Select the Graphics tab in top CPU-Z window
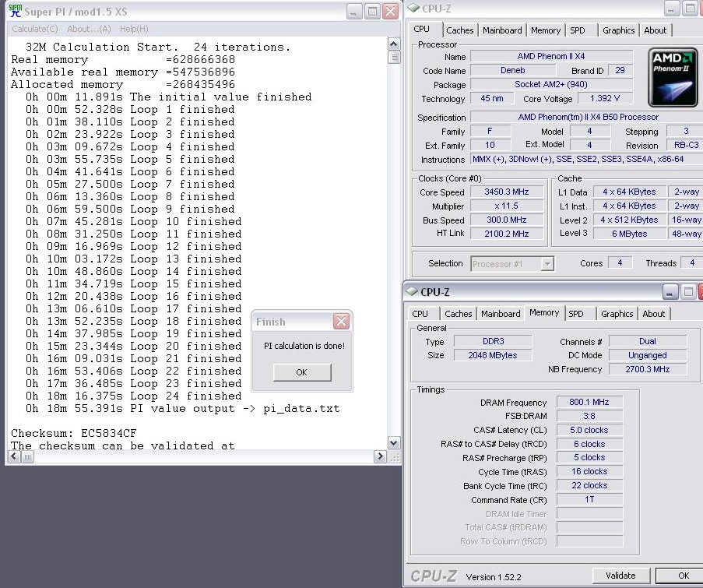703x588 pixels. tap(618, 30)
